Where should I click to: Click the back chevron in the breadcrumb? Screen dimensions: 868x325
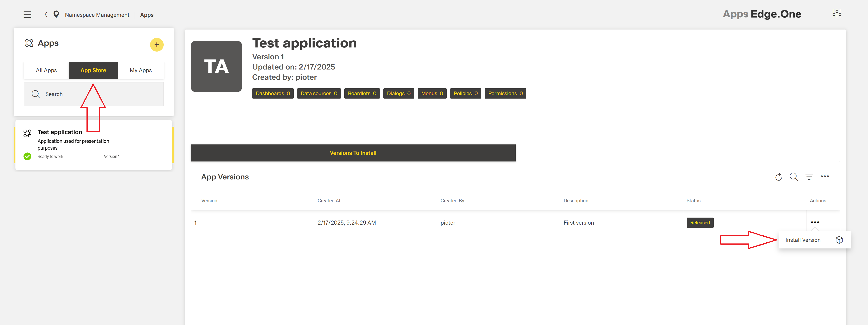tap(46, 14)
